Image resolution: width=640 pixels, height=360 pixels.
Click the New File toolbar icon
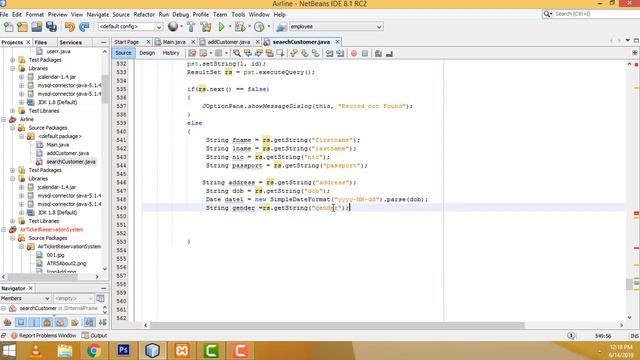pos(8,27)
